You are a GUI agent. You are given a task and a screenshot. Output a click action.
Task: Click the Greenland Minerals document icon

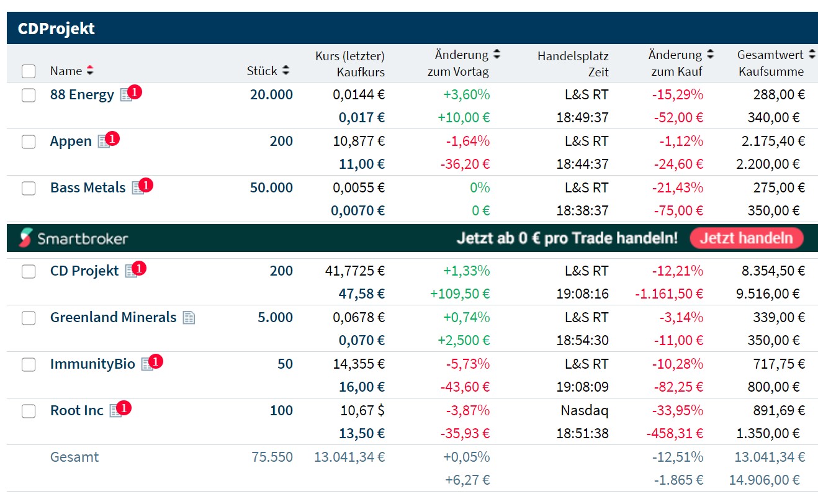click(189, 318)
